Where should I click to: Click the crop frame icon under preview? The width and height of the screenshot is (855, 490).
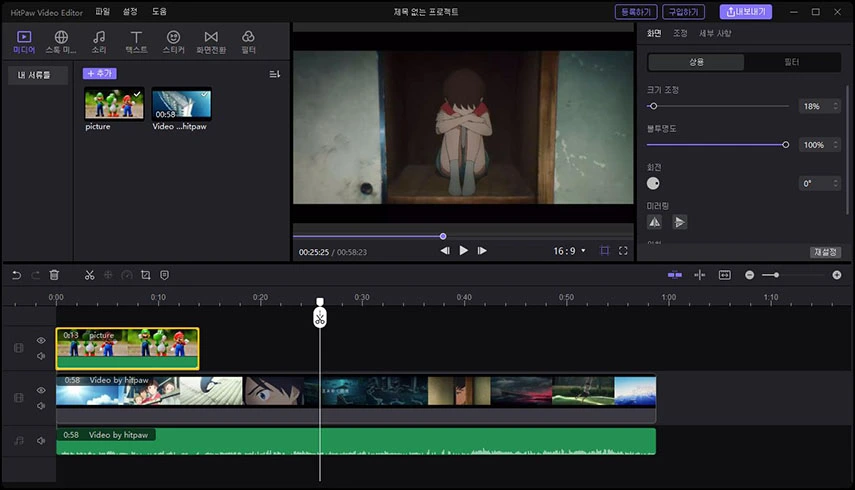coord(605,251)
